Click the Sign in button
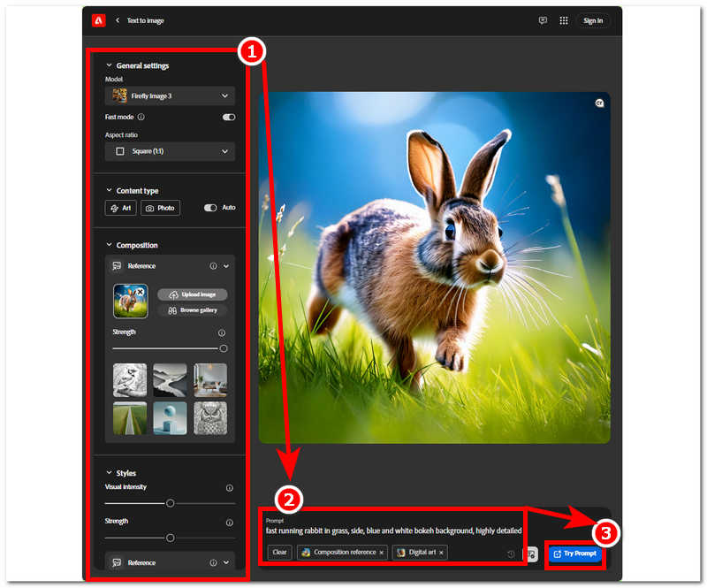This screenshot has width=707, height=588. pos(593,20)
